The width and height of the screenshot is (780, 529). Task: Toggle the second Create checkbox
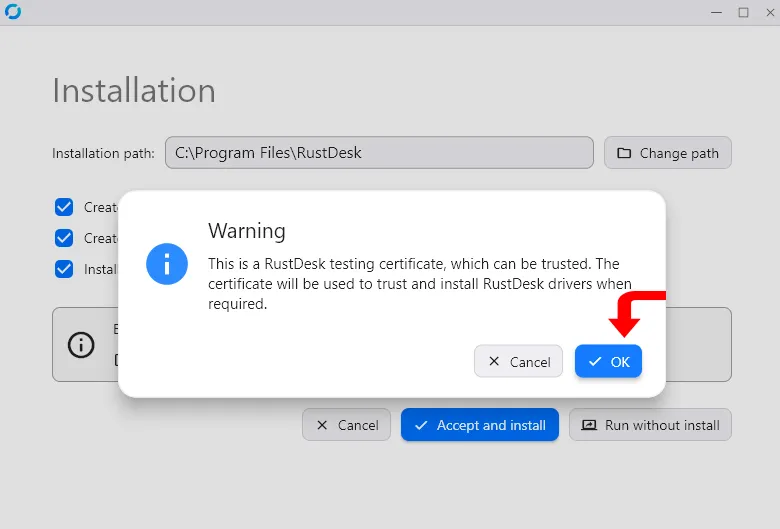point(64,238)
